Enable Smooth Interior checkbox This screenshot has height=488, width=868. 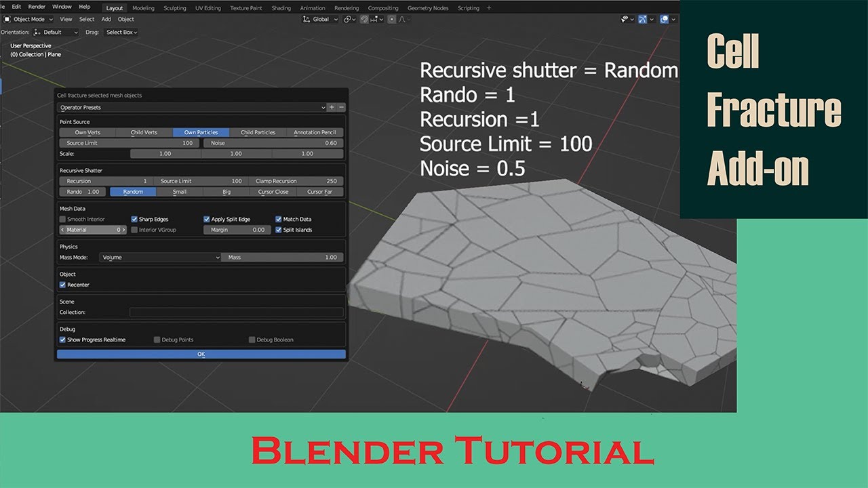pyautogui.click(x=63, y=219)
